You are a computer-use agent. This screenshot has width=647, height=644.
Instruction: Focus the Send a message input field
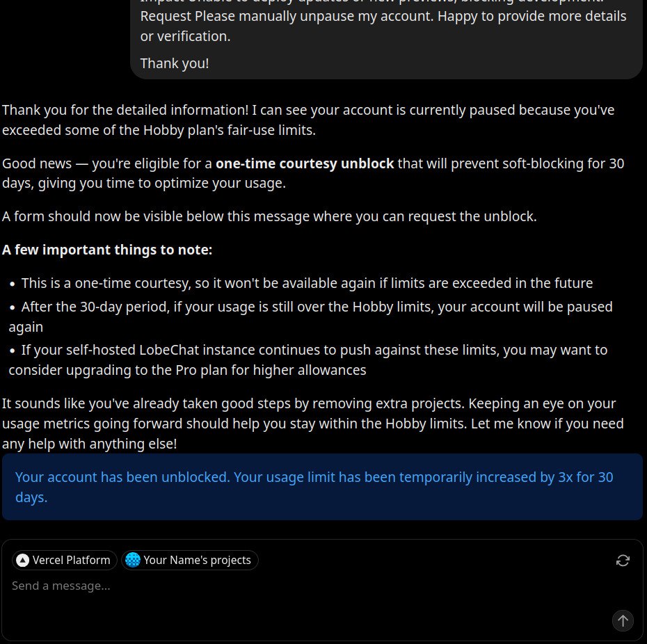click(x=306, y=586)
